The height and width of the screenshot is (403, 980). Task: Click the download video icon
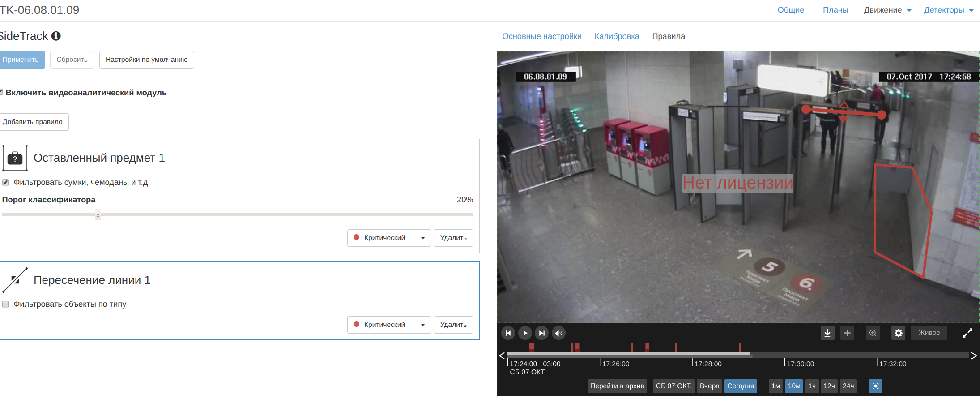click(x=827, y=333)
